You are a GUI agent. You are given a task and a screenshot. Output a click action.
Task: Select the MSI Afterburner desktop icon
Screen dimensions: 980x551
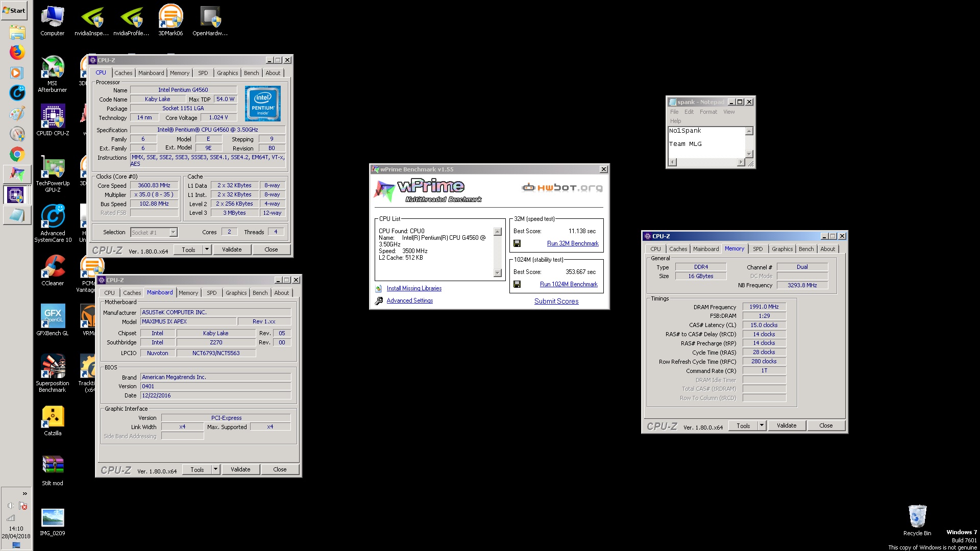tap(53, 74)
